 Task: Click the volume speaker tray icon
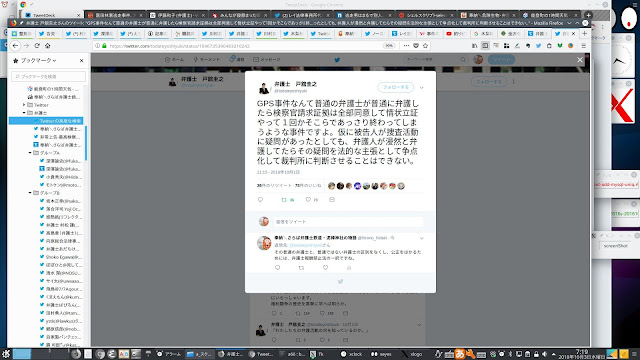tap(545, 354)
